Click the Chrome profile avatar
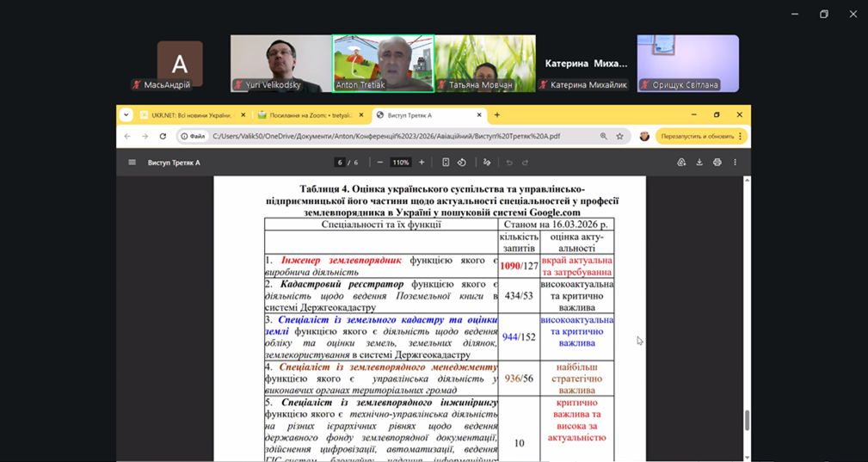The image size is (868, 462). [644, 136]
